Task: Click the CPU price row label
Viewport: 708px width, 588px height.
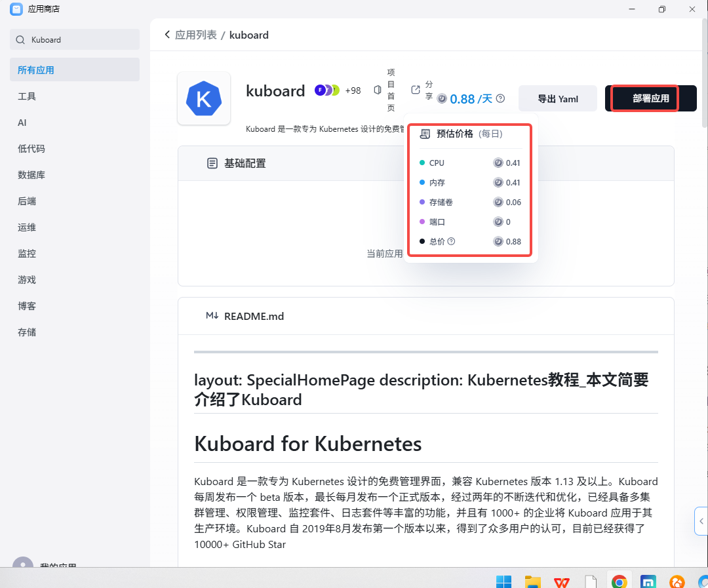Action: (x=437, y=163)
